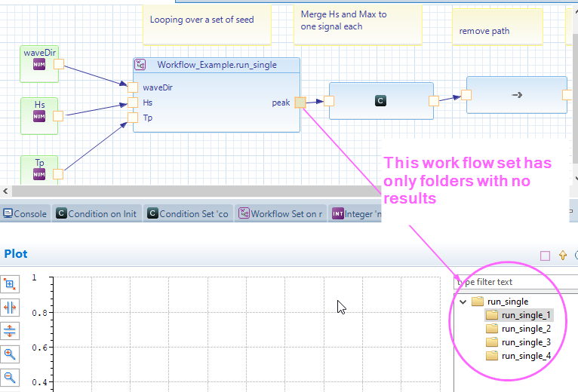The height and width of the screenshot is (392, 578).
Task: Switch to the Console tab
Action: [25, 213]
